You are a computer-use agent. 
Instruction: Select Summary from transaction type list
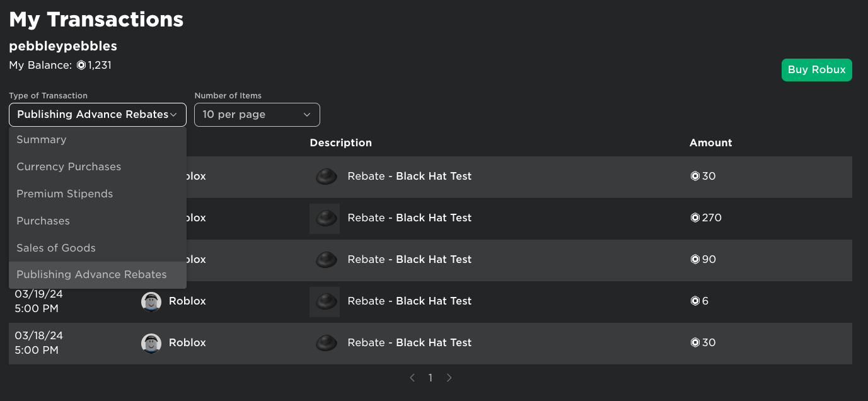click(x=42, y=140)
